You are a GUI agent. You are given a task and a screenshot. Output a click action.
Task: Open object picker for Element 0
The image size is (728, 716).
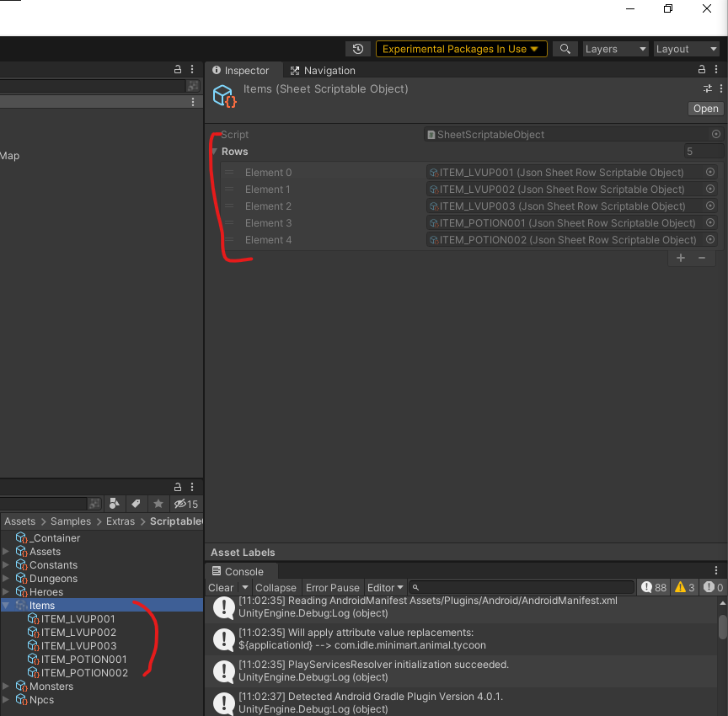(x=709, y=173)
